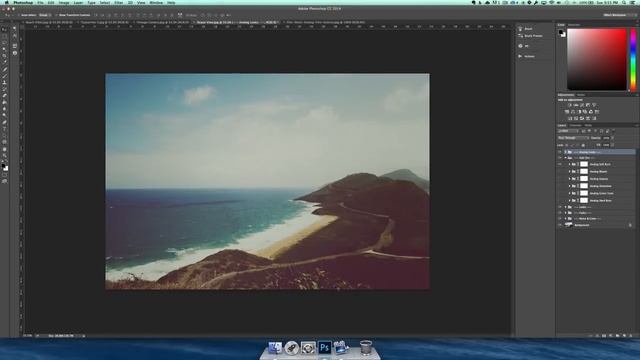Open the Window menu

coord(156,2)
